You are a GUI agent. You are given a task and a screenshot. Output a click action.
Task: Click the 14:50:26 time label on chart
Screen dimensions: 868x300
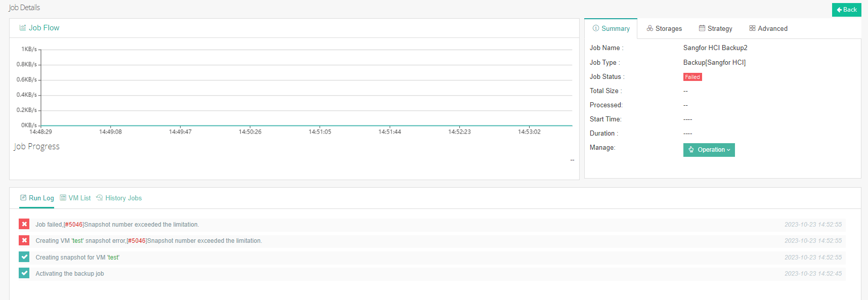click(250, 132)
